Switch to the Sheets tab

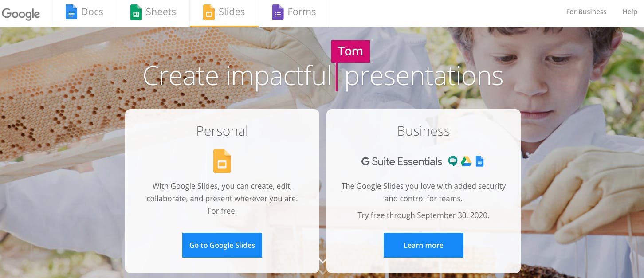(153, 13)
